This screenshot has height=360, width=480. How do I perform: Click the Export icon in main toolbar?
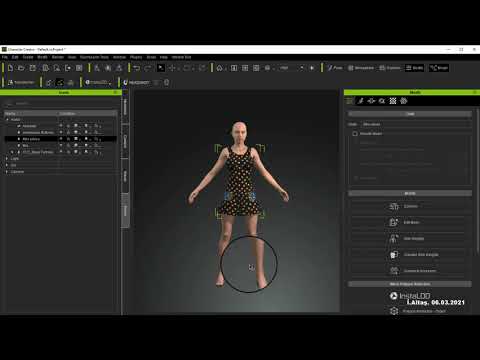click(68, 68)
